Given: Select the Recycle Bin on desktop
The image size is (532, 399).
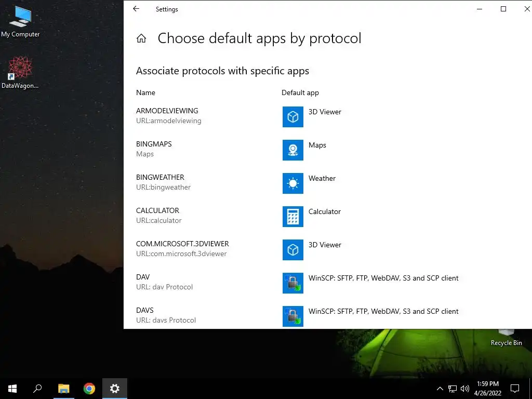Looking at the screenshot, I should pos(506,338).
